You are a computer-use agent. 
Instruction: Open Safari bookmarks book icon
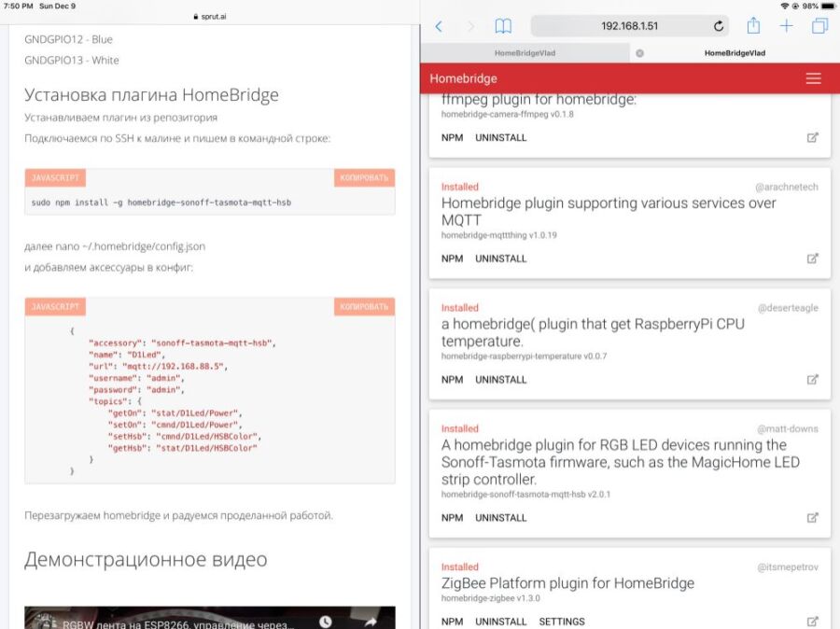(x=503, y=26)
